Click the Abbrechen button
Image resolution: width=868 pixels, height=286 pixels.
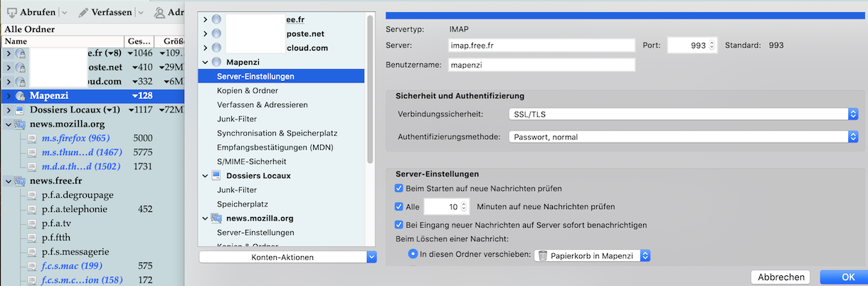point(781,277)
